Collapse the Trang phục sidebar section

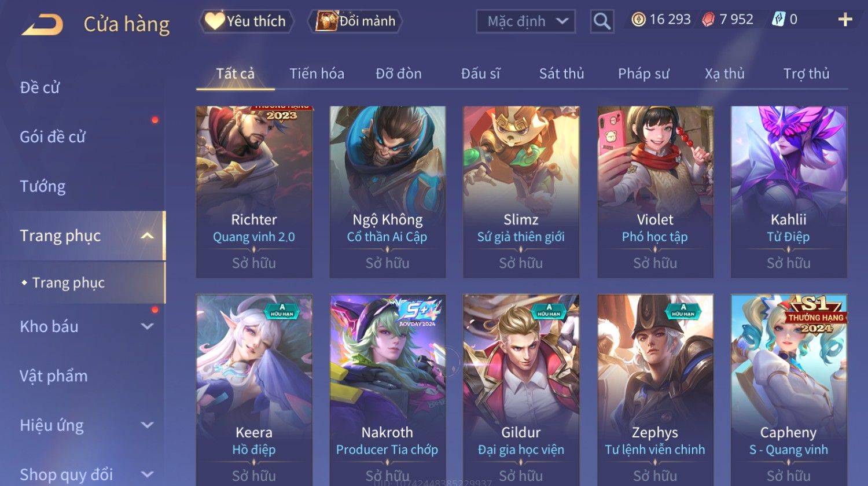(x=148, y=235)
